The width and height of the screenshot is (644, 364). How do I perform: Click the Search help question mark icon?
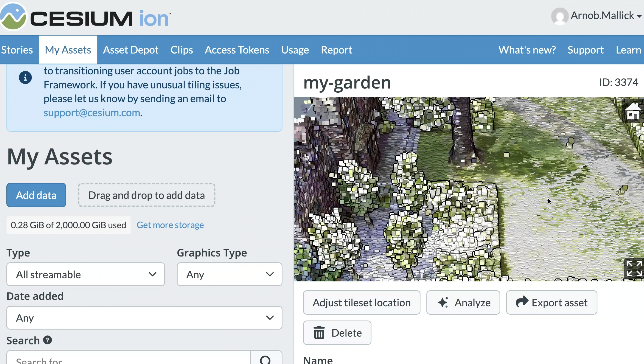pos(47,340)
